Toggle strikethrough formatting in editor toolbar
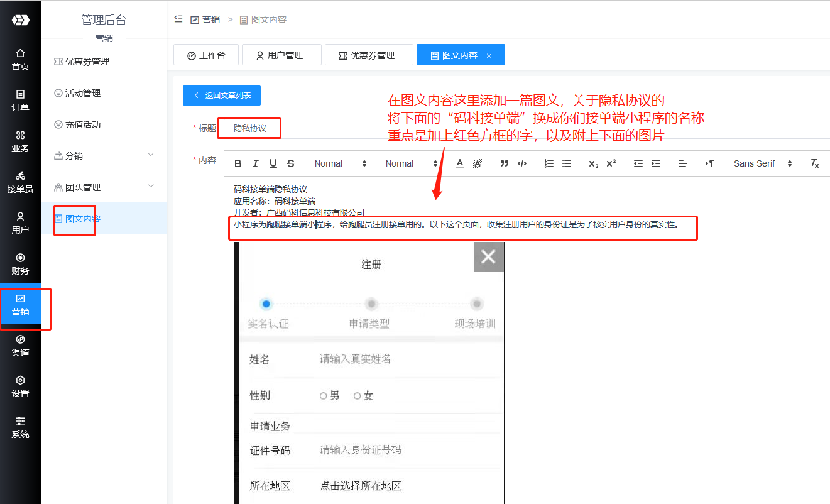Image resolution: width=830 pixels, height=504 pixels. tap(291, 163)
